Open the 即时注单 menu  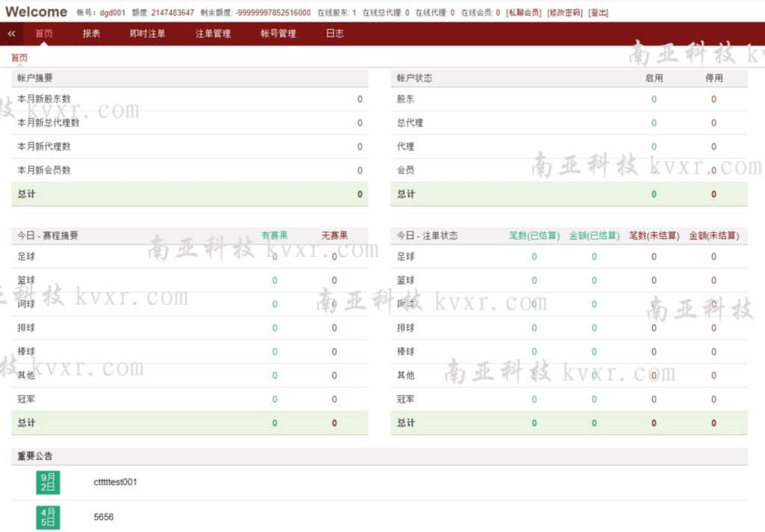[x=147, y=34]
